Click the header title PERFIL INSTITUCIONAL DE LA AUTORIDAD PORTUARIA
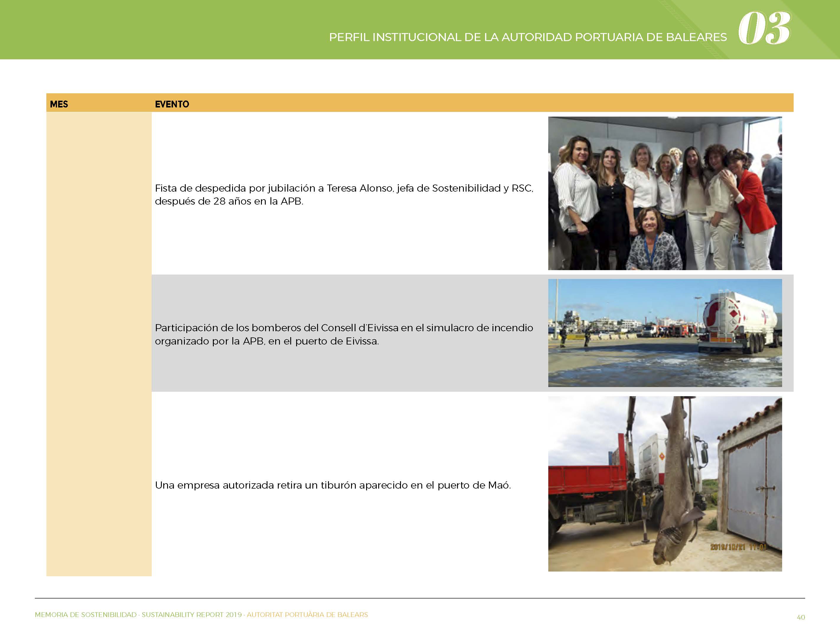 pyautogui.click(x=528, y=37)
